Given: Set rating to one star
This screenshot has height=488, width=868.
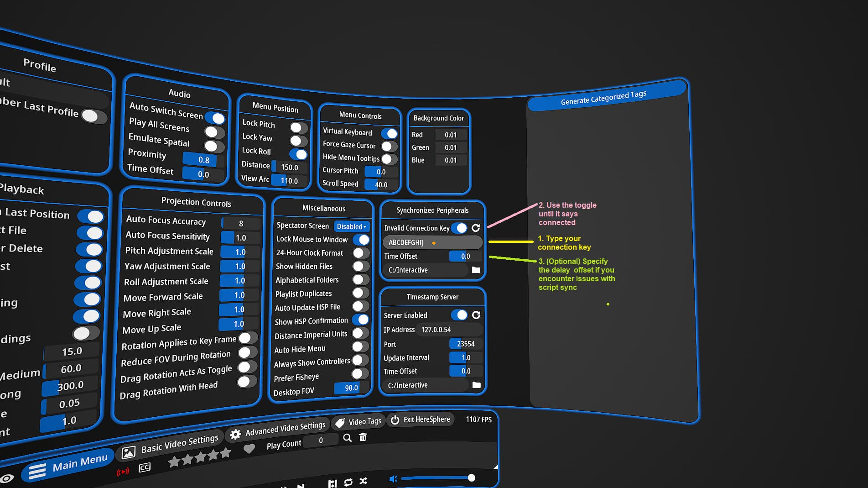Looking at the screenshot, I should tap(174, 462).
